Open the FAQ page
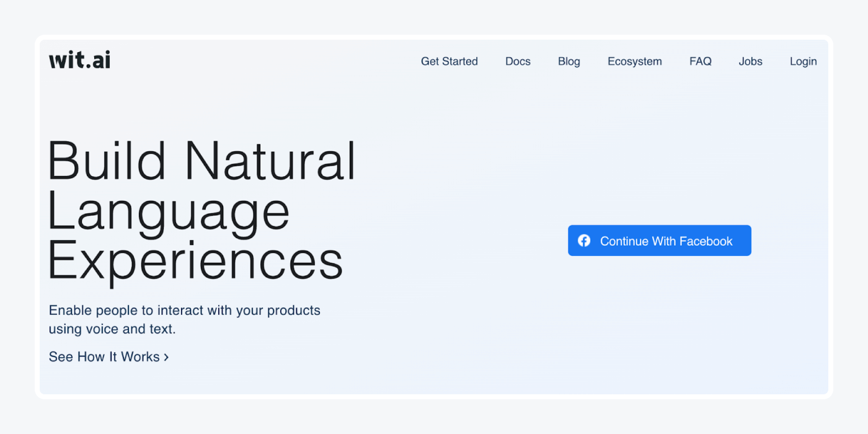The height and width of the screenshot is (434, 868). pos(700,61)
